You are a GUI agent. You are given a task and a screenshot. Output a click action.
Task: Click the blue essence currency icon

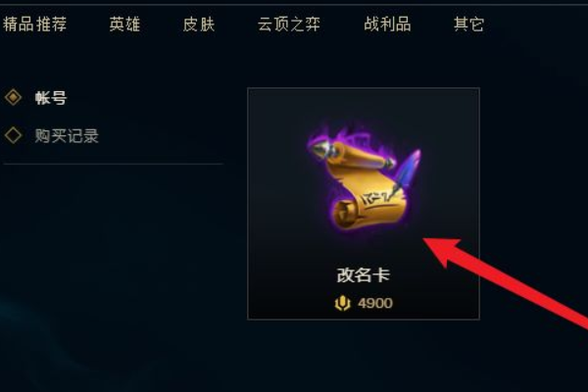(x=342, y=303)
